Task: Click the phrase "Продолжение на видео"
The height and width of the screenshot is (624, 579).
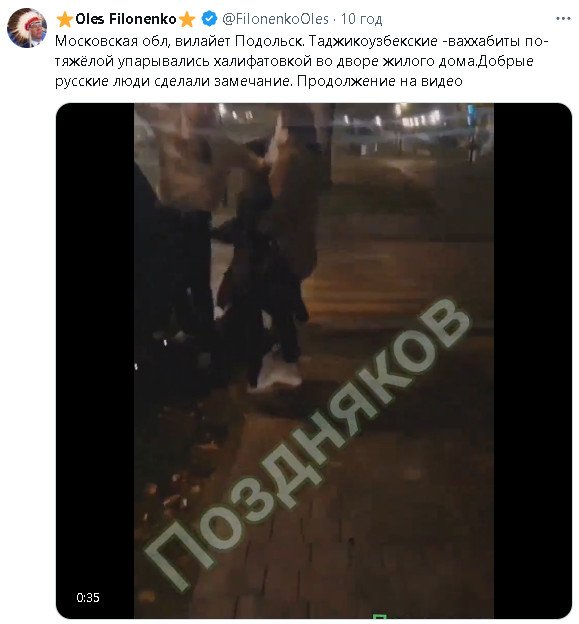Action: (380, 81)
